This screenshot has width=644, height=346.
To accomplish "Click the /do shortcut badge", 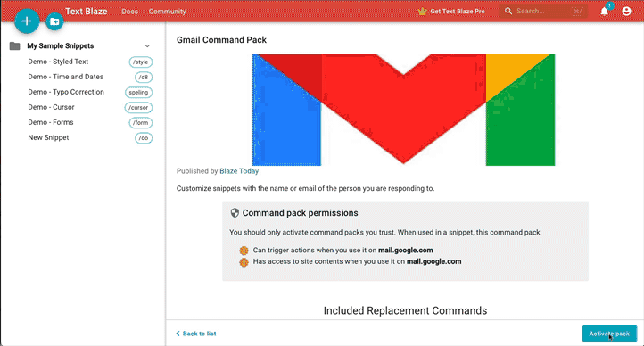I will (x=144, y=138).
